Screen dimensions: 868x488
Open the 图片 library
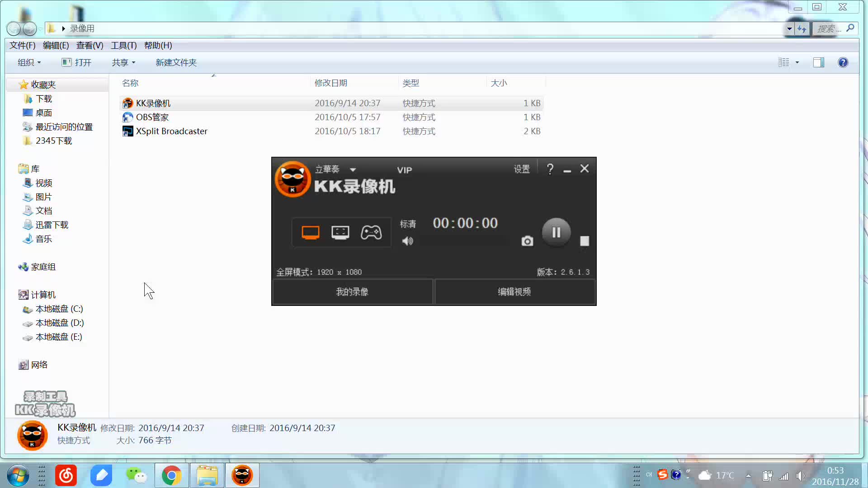[44, 197]
